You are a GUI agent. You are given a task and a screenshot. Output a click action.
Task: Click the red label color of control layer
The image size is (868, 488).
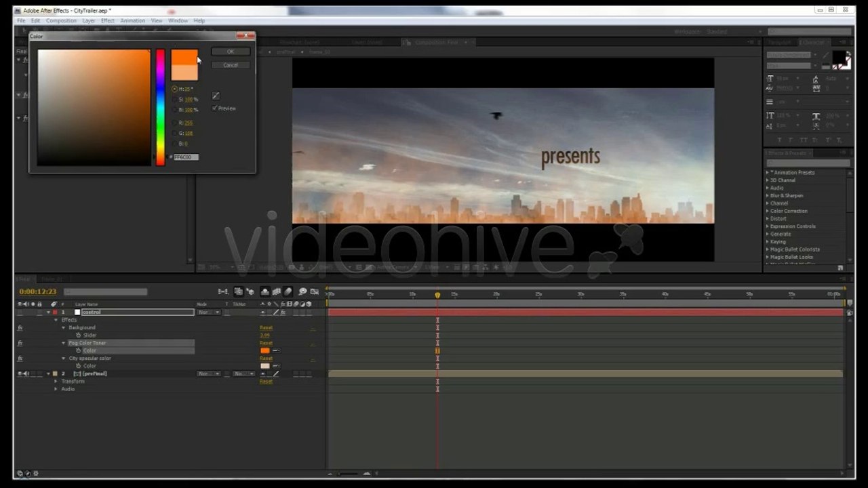[x=55, y=312]
